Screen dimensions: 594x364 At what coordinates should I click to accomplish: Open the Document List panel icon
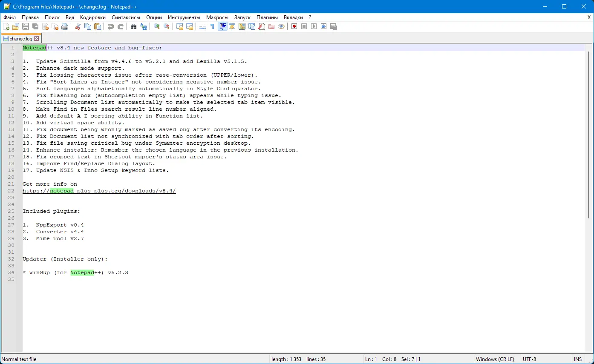252,26
